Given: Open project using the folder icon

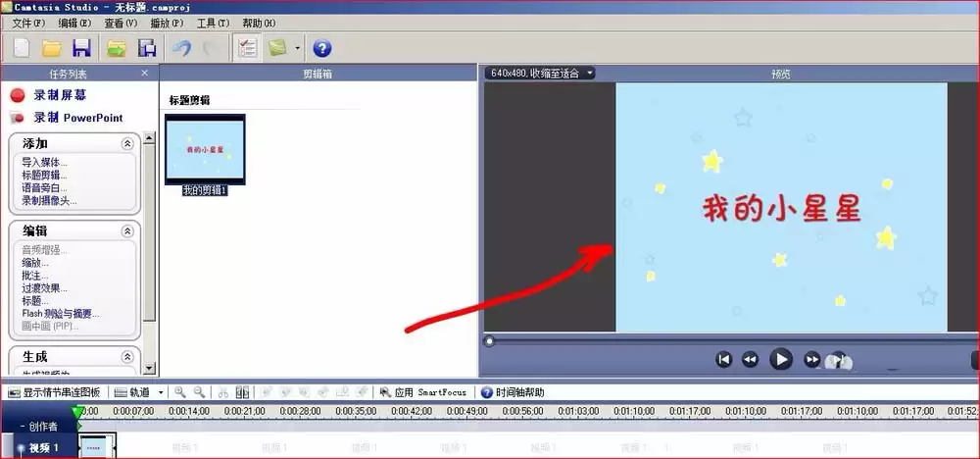Looking at the screenshot, I should [51, 48].
